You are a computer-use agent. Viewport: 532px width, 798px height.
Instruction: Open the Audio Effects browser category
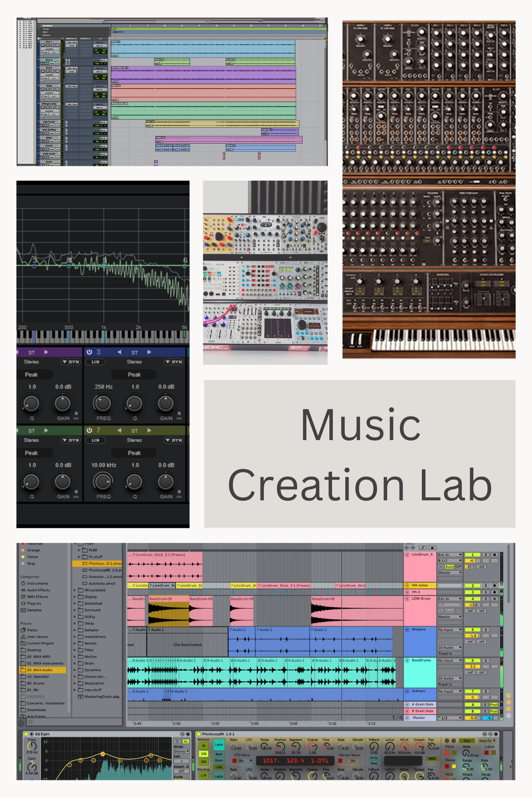pyautogui.click(x=38, y=590)
